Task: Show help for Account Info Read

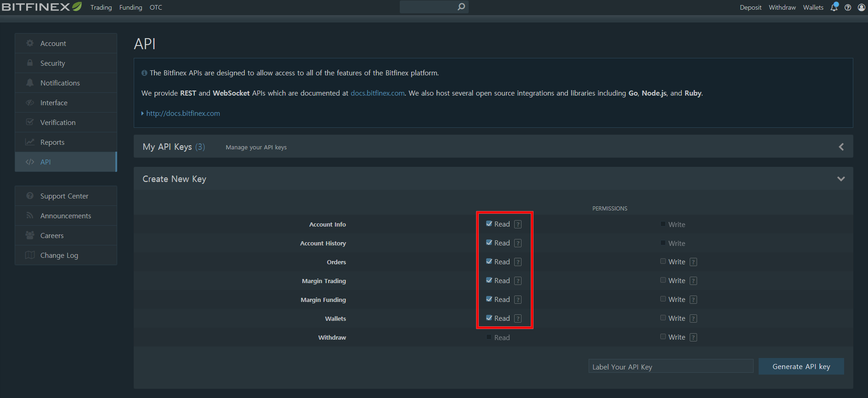Action: coord(518,224)
